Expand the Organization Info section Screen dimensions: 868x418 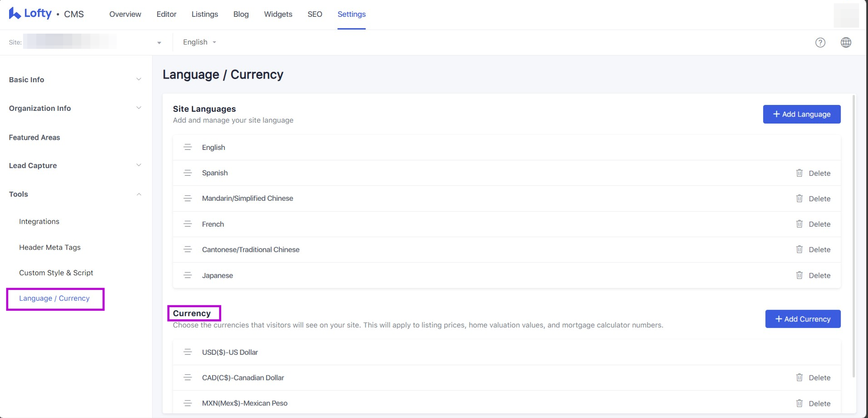75,108
